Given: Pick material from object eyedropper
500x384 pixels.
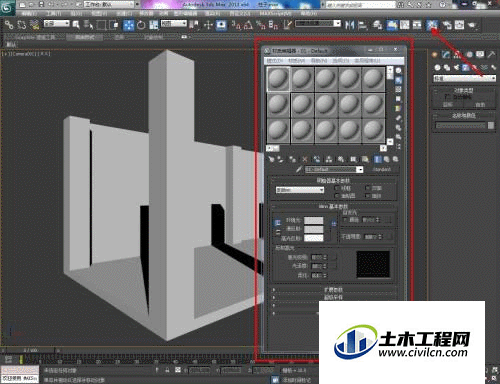Looking at the screenshot, I should 299,169.
